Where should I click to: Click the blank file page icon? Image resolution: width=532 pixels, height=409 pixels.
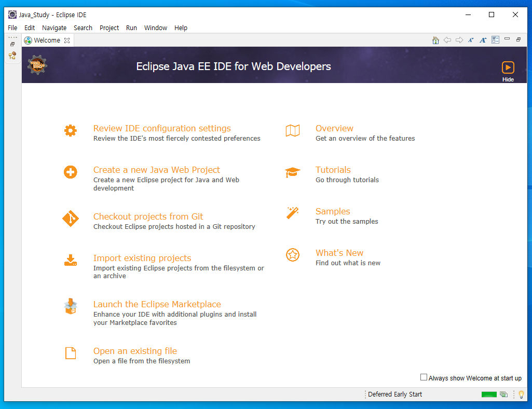click(x=71, y=353)
